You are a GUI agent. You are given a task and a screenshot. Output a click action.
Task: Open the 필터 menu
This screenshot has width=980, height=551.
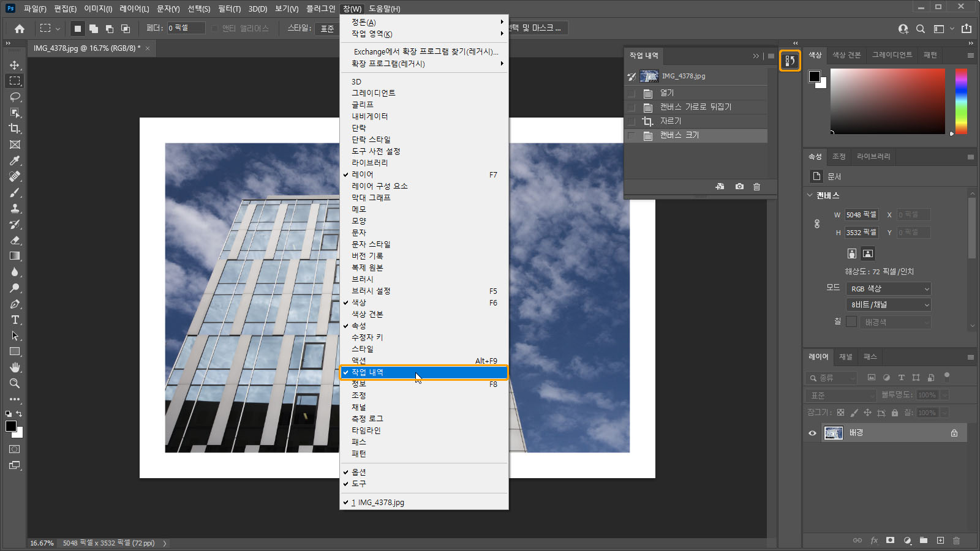229,9
